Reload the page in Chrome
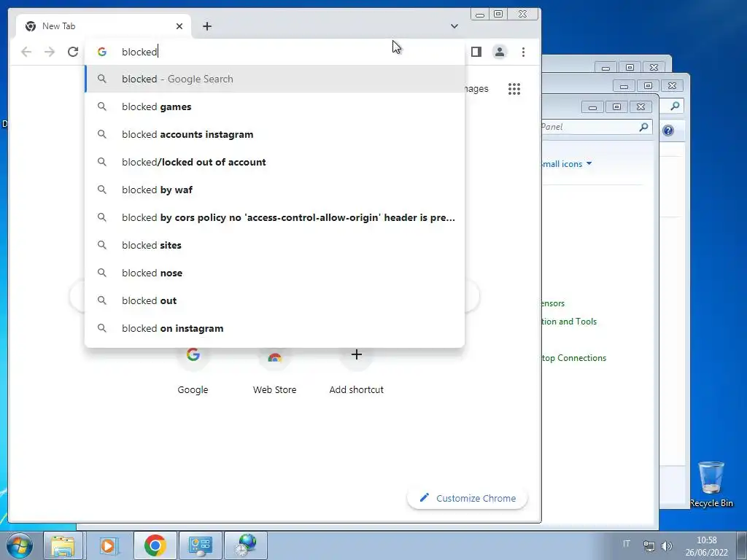The image size is (747, 560). 73,52
